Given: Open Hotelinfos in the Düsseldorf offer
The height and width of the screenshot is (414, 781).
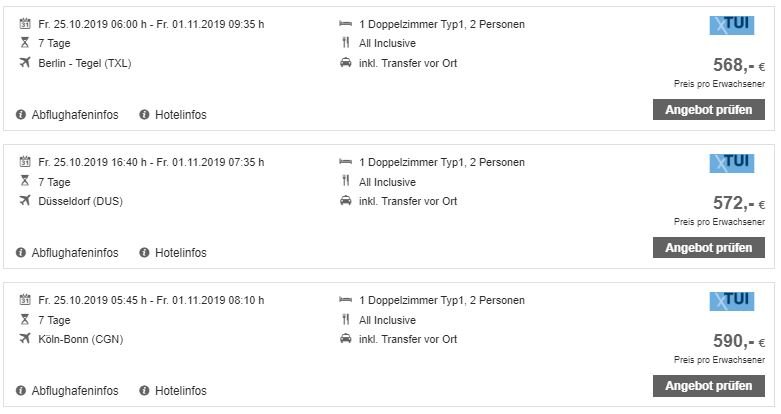Looking at the screenshot, I should pos(181,253).
